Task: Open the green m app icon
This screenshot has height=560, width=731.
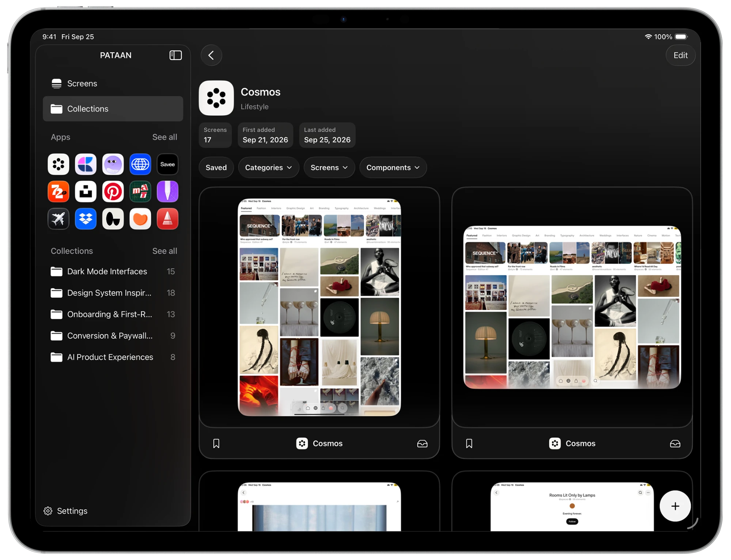Action: 140,191
